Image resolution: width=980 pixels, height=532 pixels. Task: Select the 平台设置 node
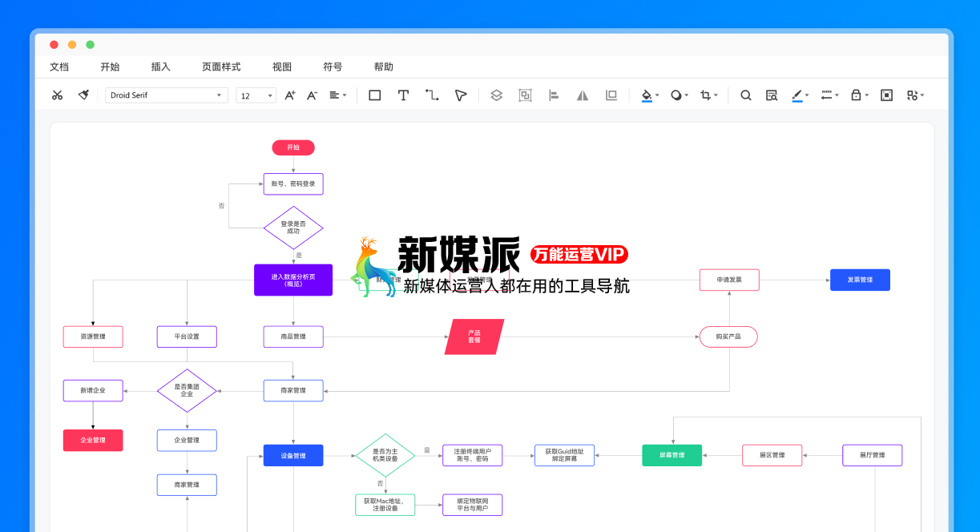(187, 337)
